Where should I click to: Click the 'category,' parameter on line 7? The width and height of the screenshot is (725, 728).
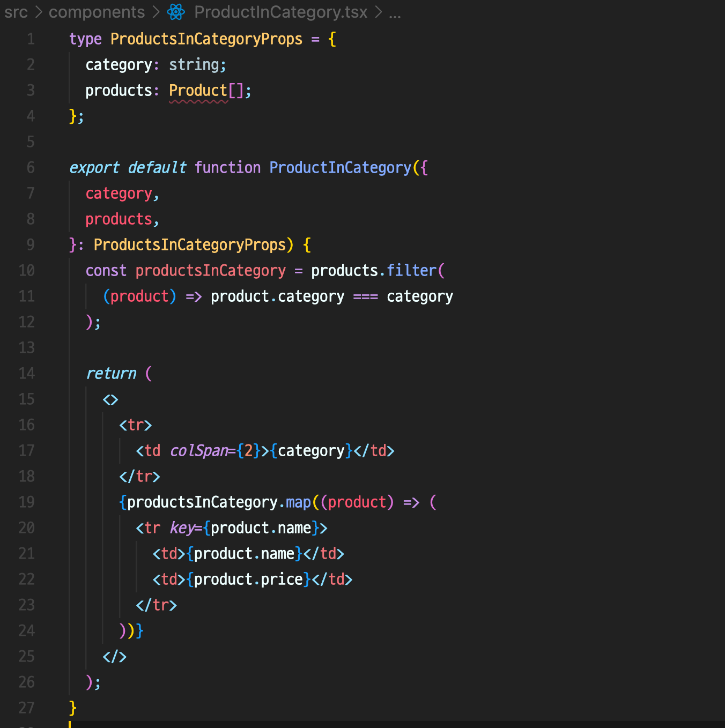[x=122, y=194]
